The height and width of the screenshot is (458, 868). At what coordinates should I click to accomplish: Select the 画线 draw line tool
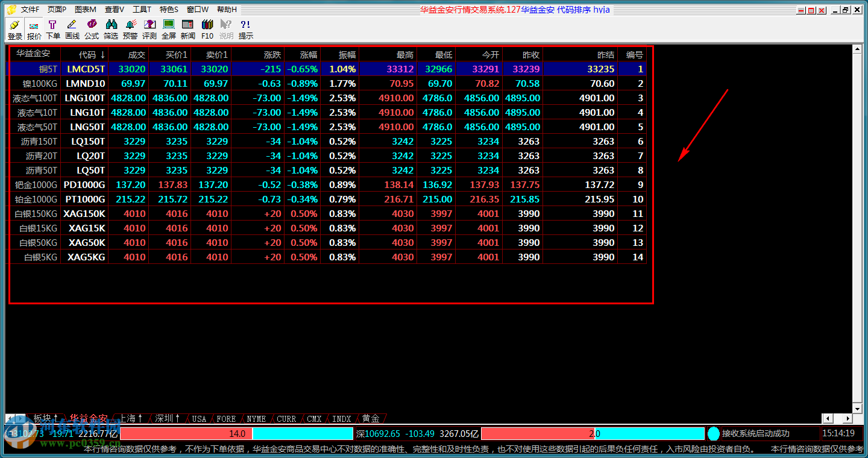[x=72, y=30]
